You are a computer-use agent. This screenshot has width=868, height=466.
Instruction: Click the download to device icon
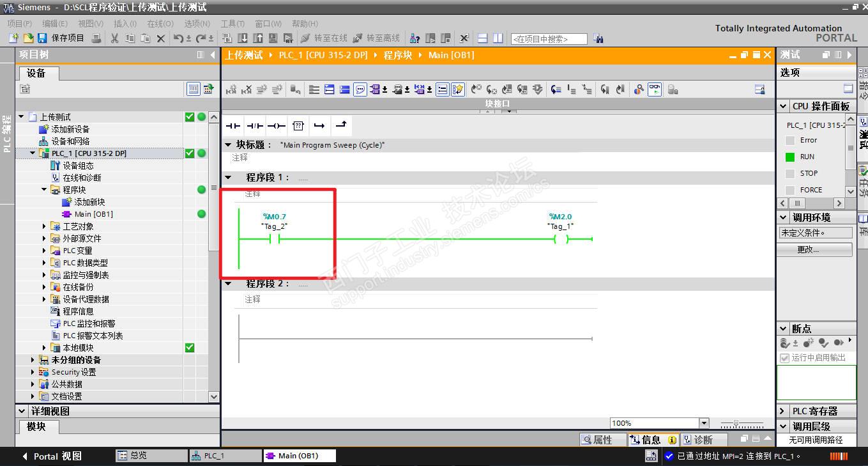click(243, 38)
